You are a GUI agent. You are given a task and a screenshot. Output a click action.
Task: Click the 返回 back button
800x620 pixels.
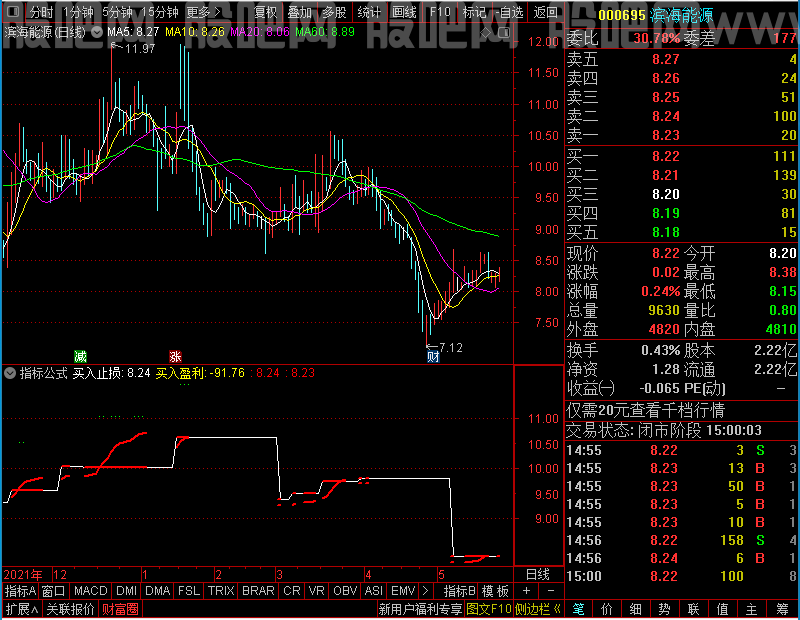545,12
